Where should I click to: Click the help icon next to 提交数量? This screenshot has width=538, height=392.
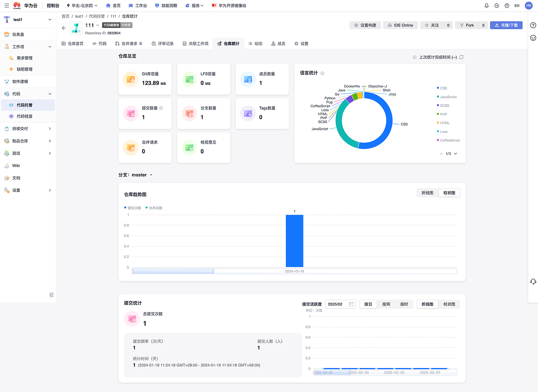(x=161, y=108)
